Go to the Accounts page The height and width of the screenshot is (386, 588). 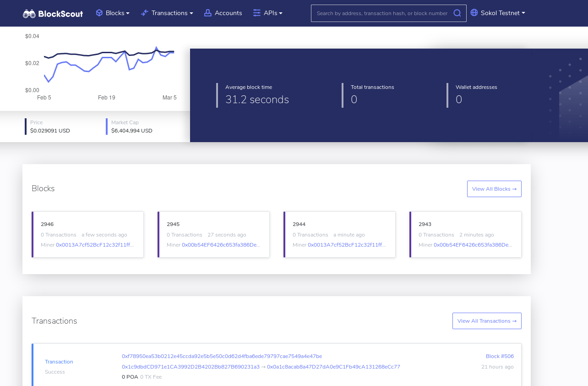coord(223,13)
